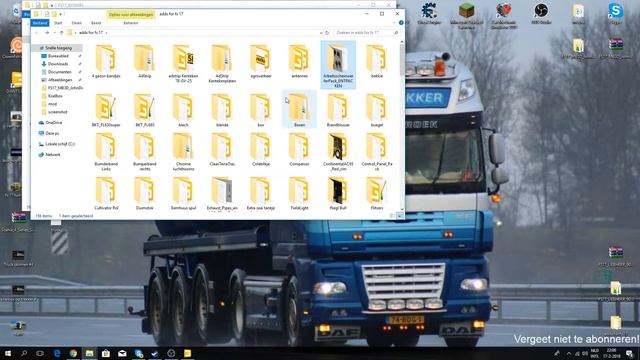Viewport: 640px width, 360px height.
Task: Select Netwerk in the navigation pane
Action: [x=53, y=155]
